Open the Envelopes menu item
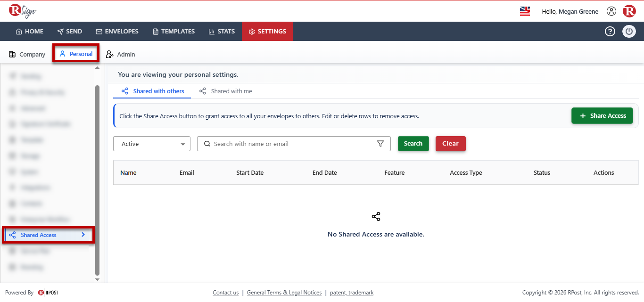644x302 pixels. [x=117, y=32]
